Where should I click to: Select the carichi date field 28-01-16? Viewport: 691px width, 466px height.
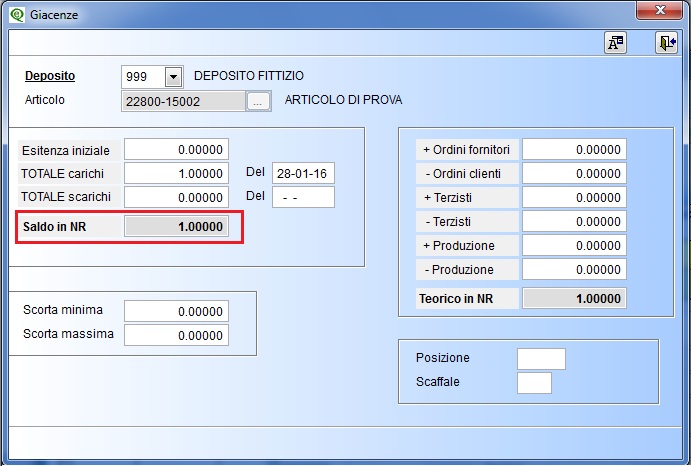pos(303,173)
